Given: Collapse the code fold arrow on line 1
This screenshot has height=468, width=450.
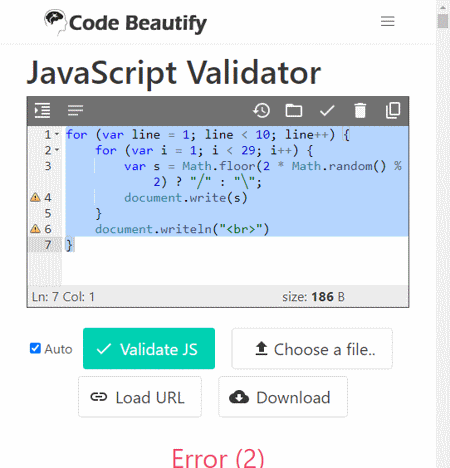Looking at the screenshot, I should tap(57, 134).
